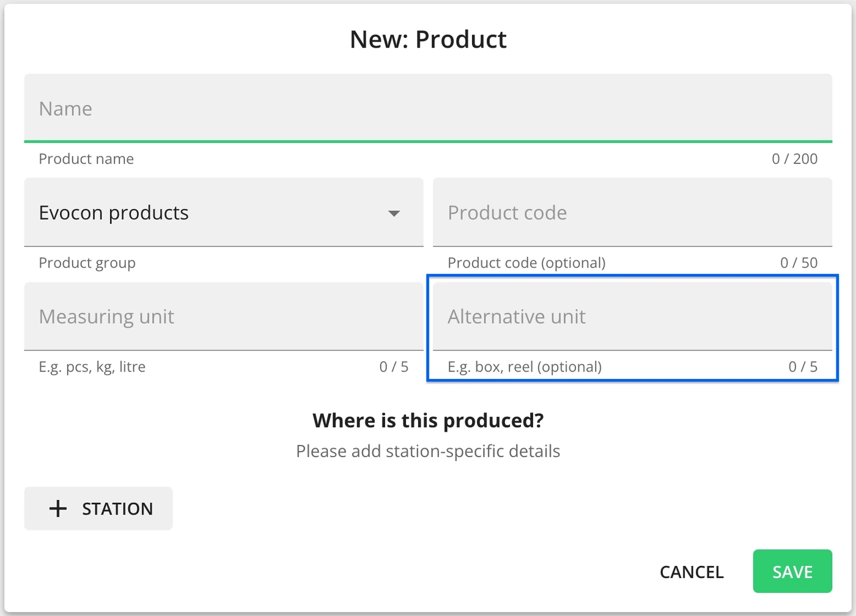Click the Measuring unit field
Screen dimensions: 856x616
pos(224,316)
